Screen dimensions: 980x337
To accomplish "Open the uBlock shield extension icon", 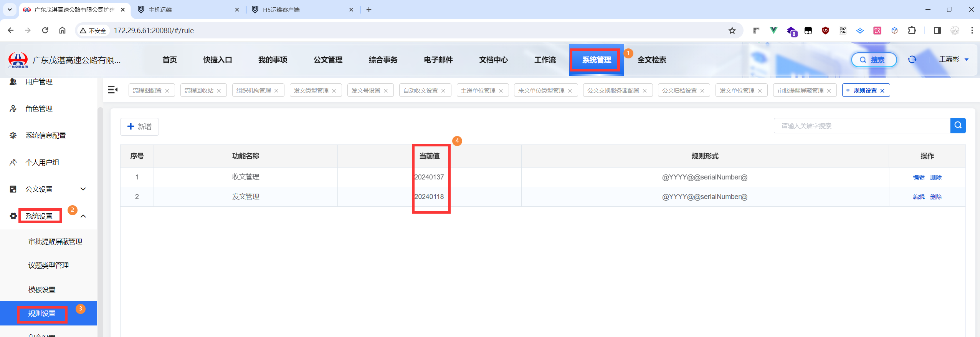I will 825,30.
